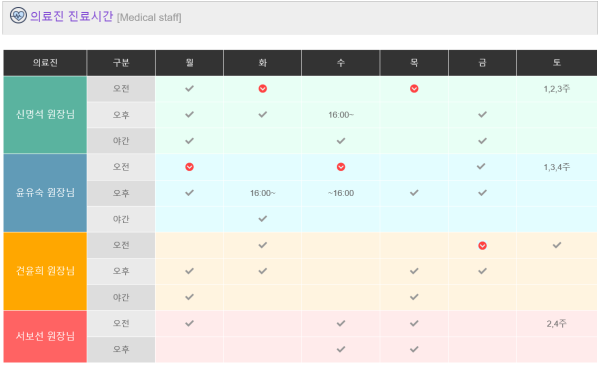The width and height of the screenshot is (600, 366).
Task: Click "16:00~" in 신명석 오후 row
Action: point(341,115)
